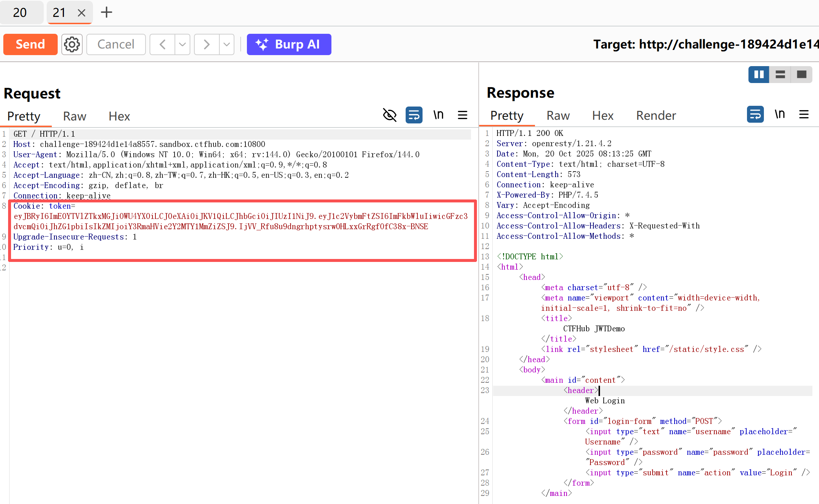Select combined single-pane layout
819x504 pixels.
point(801,75)
